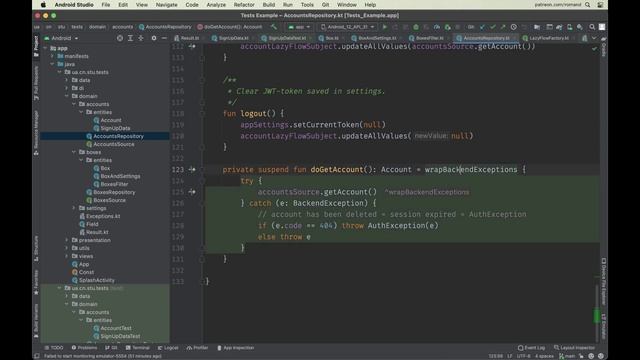Open the Resource Manager sidebar button

pyautogui.click(x=36, y=133)
